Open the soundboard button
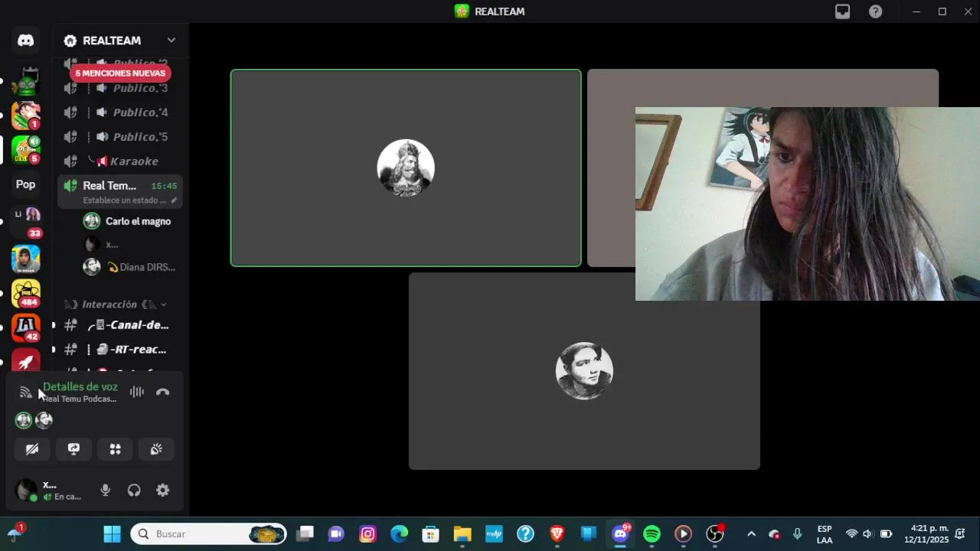The height and width of the screenshot is (551, 980). point(156,449)
